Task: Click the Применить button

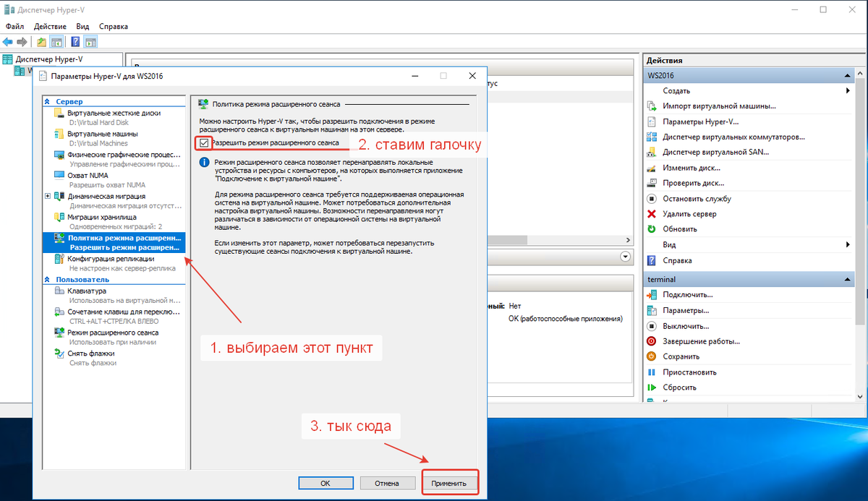Action: 450,482
